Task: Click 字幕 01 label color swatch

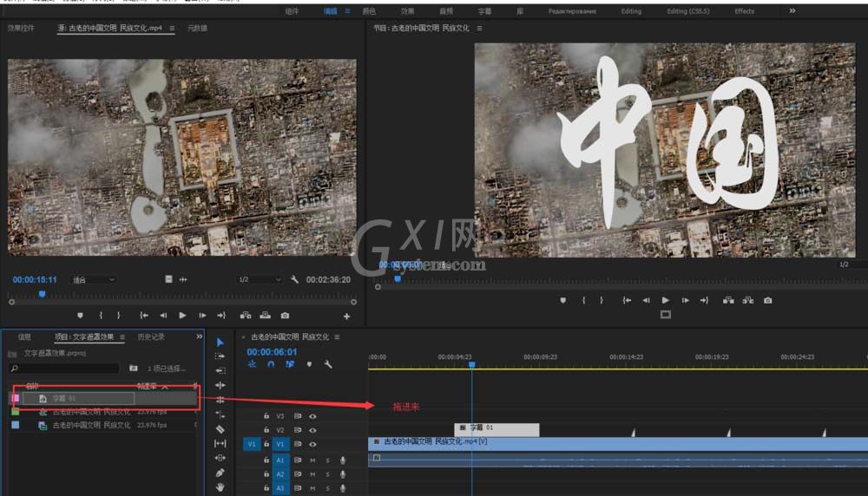Action: (x=16, y=398)
